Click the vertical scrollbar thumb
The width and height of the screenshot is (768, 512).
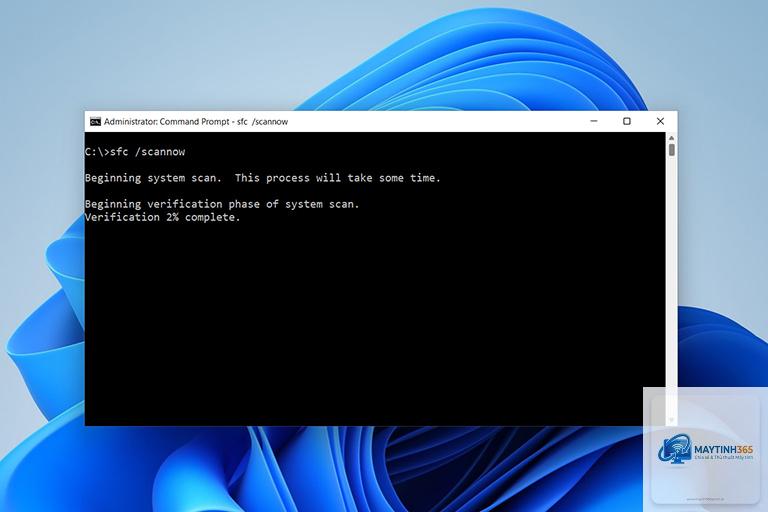pyautogui.click(x=672, y=150)
